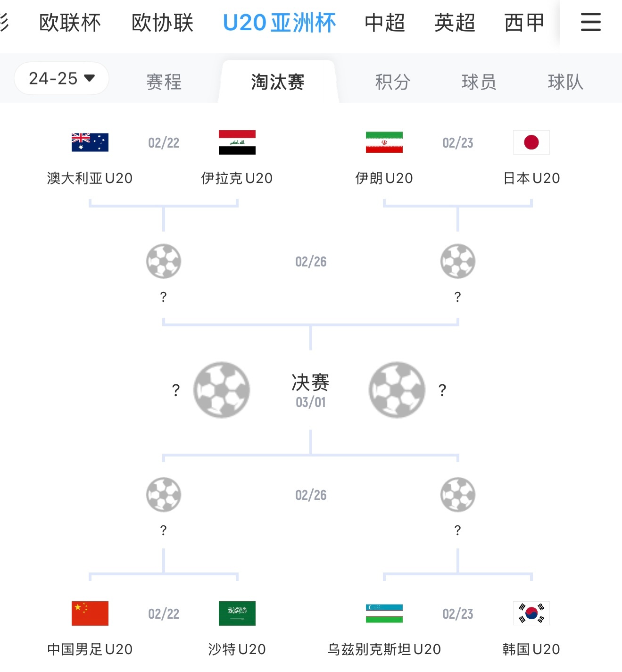622x672 pixels.
Task: Click the Iran U20 flag icon
Action: coord(383,142)
